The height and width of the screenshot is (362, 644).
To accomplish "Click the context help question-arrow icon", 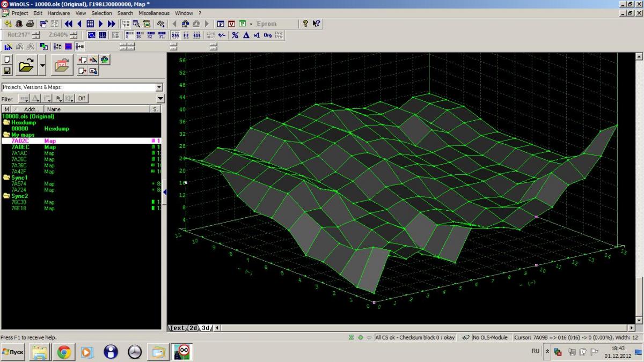I will pyautogui.click(x=316, y=24).
